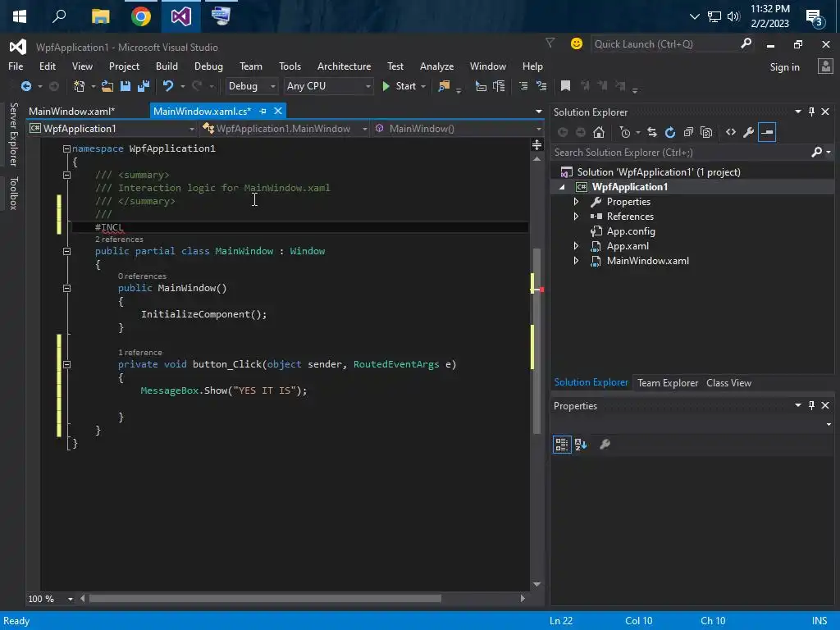The image size is (840, 630).
Task: Refresh the Solution Explorer
Action: point(669,132)
